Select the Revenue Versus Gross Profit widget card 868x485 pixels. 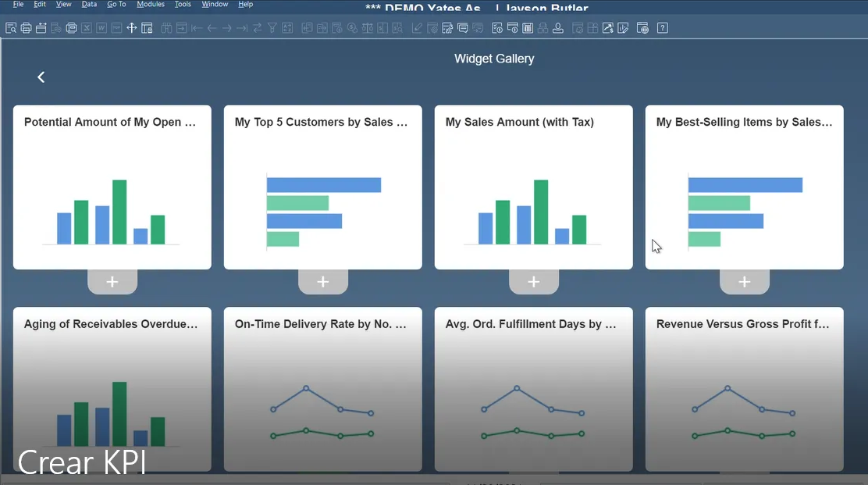[x=745, y=389]
